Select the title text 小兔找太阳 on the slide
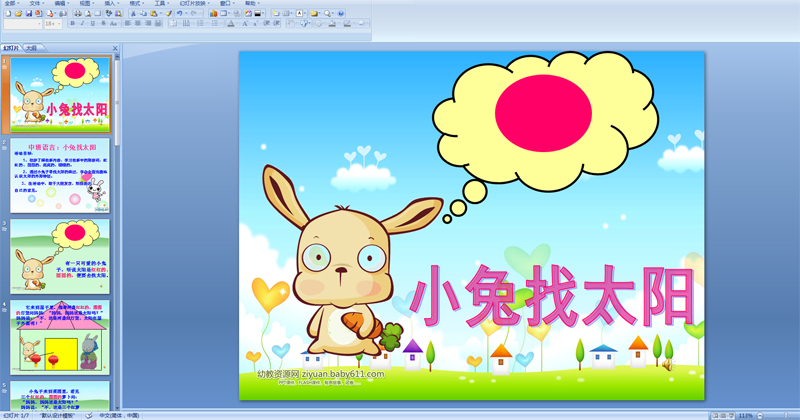This screenshot has height=420, width=800. [551, 296]
